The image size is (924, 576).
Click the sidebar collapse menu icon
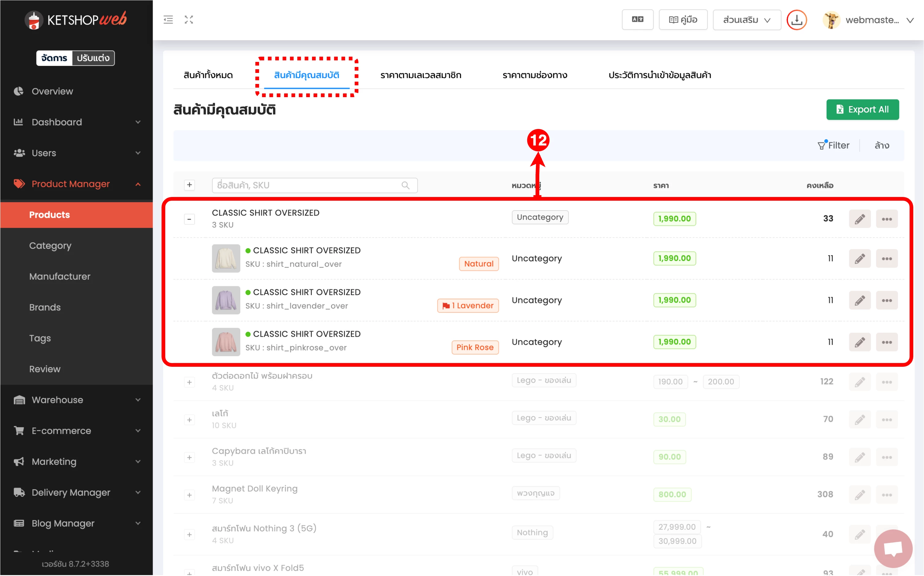pos(168,20)
